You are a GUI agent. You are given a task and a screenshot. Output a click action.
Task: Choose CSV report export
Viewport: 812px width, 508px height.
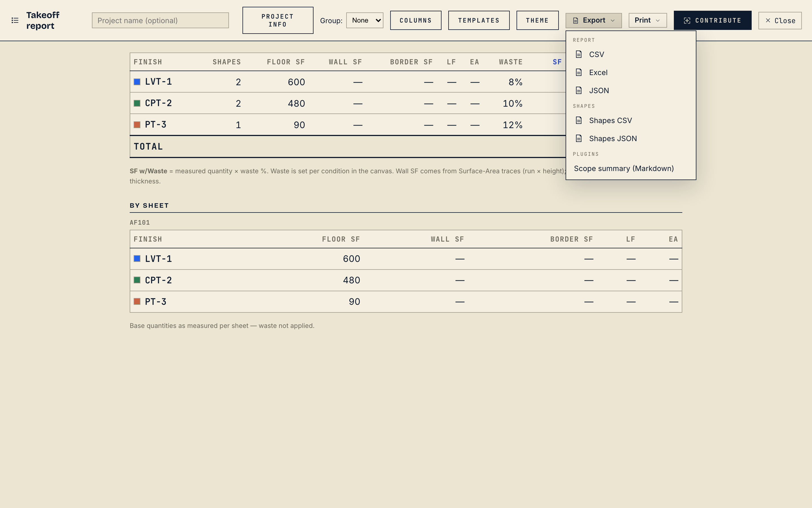coord(631,54)
